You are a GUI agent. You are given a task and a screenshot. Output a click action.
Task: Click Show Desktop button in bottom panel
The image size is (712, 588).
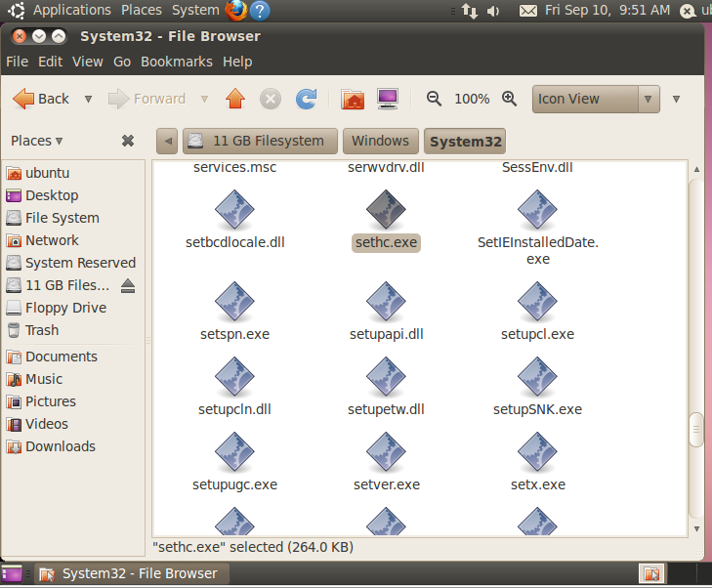[x=12, y=574]
